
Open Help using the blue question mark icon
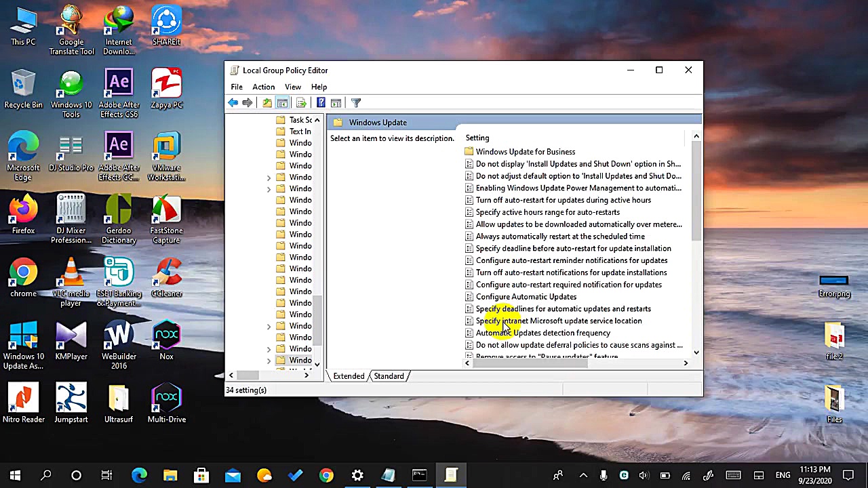321,102
